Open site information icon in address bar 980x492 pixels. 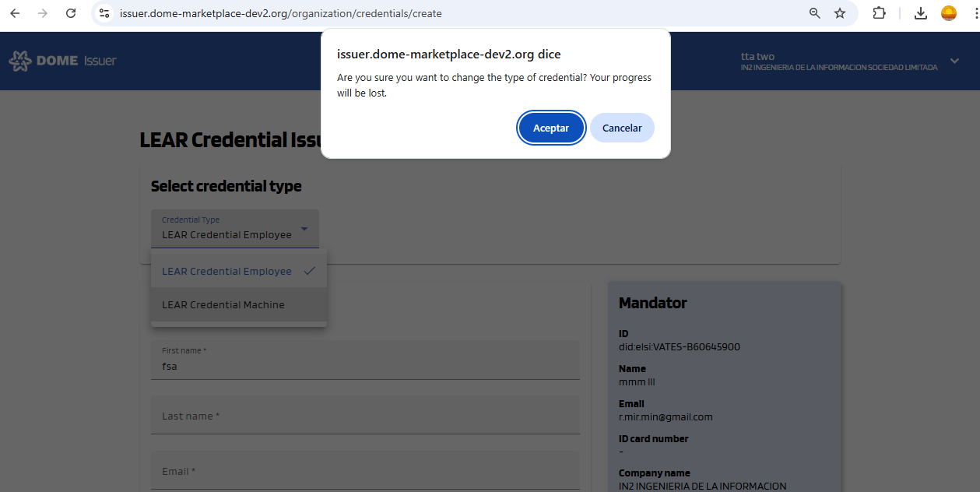(104, 13)
